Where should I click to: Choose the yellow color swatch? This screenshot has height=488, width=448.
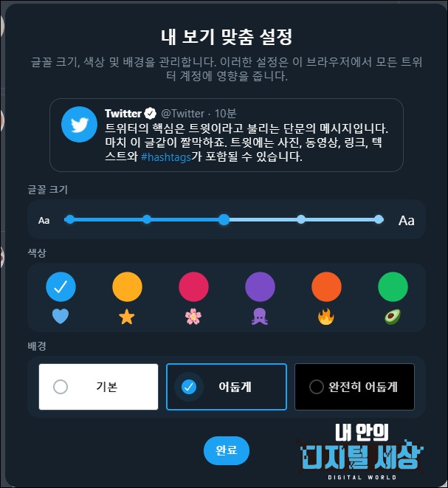pyautogui.click(x=127, y=286)
